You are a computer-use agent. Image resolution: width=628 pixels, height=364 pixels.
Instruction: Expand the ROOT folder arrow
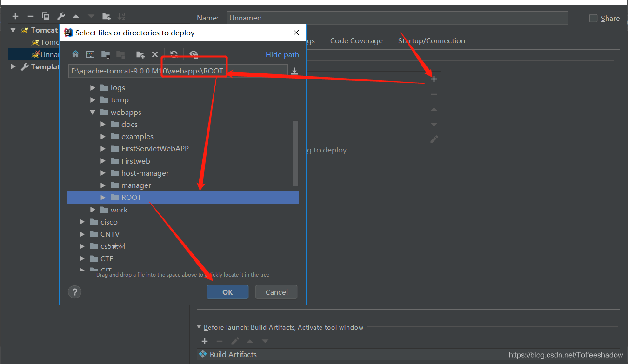coord(103,198)
